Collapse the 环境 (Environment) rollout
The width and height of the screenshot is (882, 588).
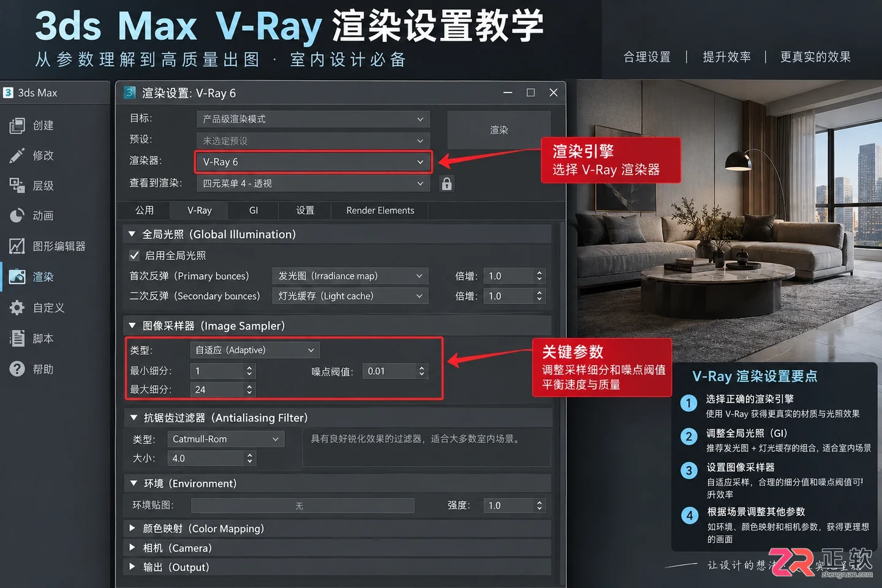133,483
